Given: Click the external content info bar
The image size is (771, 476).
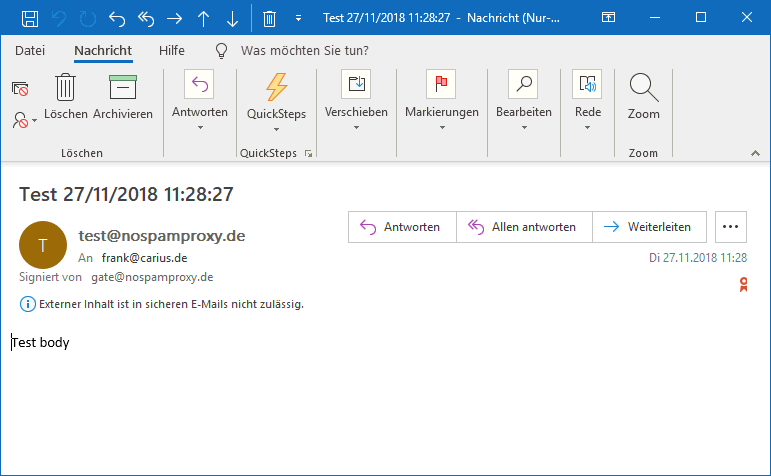Looking at the screenshot, I should (x=162, y=304).
